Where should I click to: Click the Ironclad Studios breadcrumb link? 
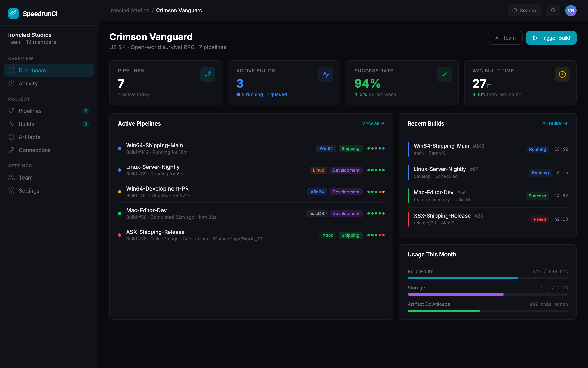pos(129,10)
